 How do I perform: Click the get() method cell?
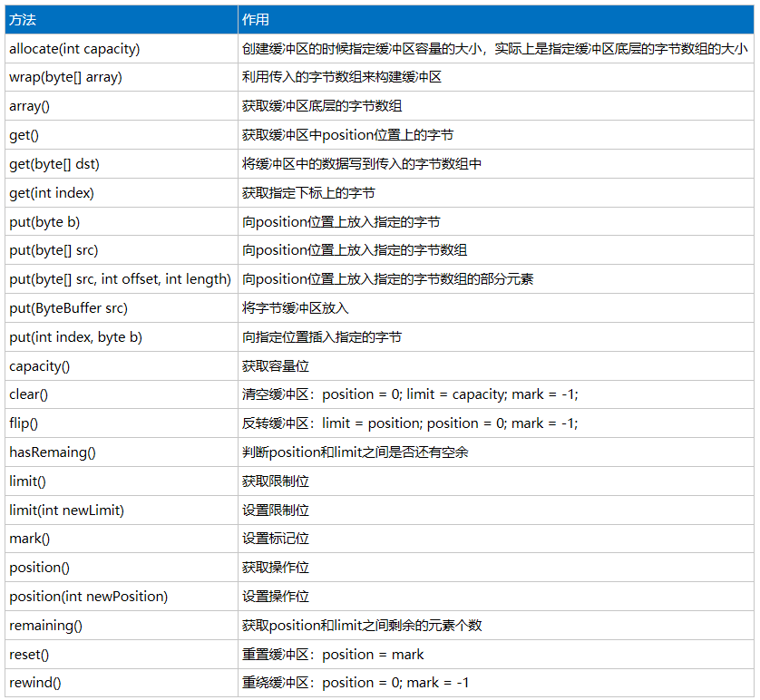[x=122, y=135]
